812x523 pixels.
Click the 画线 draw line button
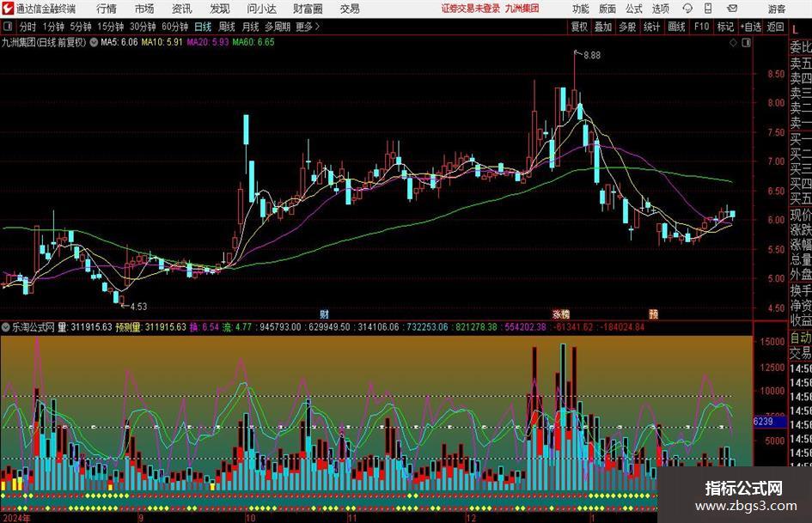tap(676, 27)
